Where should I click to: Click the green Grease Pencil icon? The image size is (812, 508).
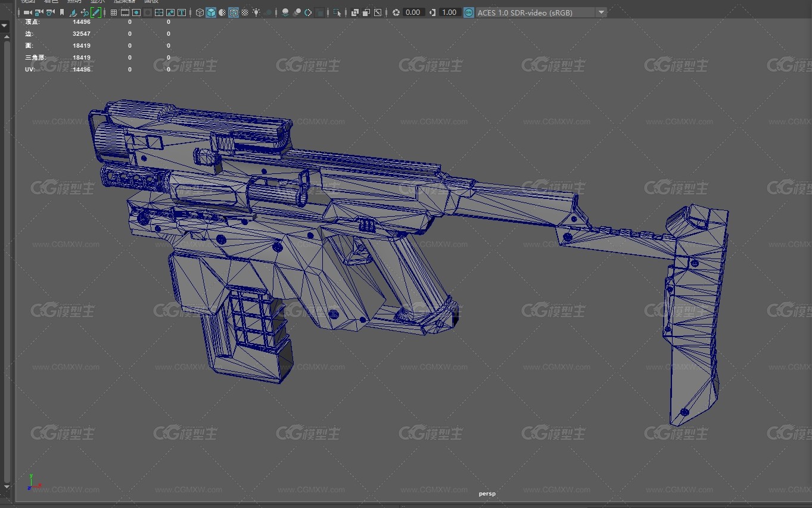click(96, 13)
